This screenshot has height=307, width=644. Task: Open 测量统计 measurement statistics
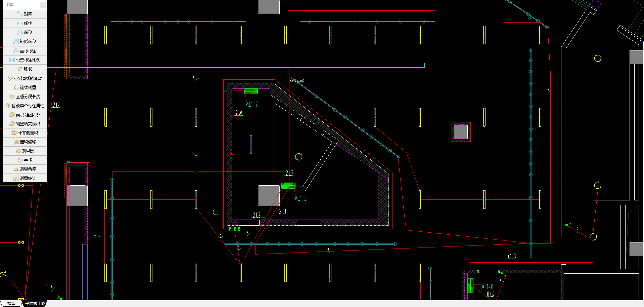point(25,178)
